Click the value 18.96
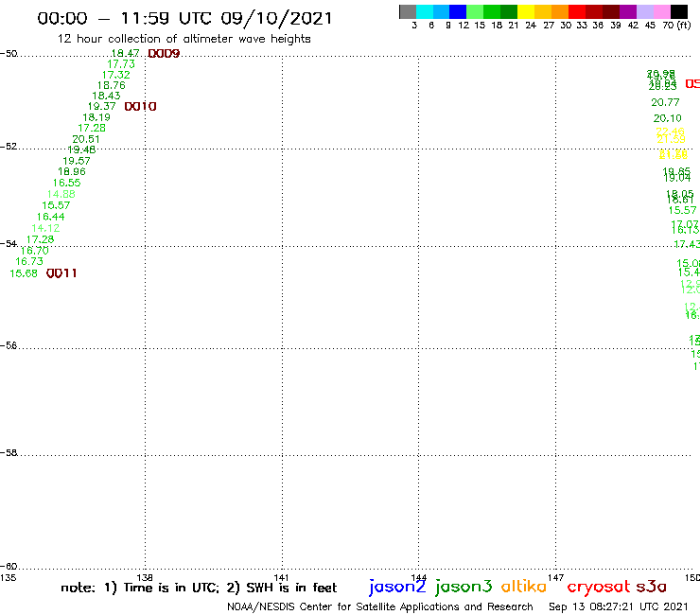This screenshot has width=700, height=615. tap(72, 171)
